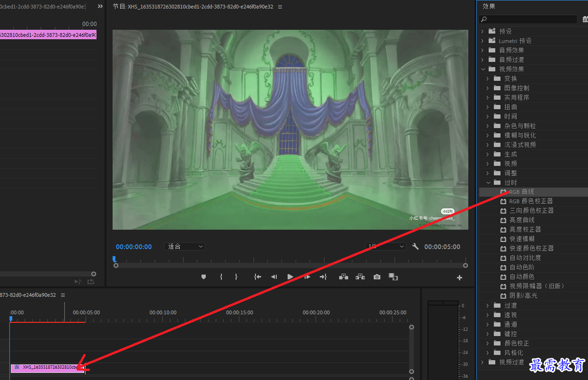Click inside the effects search field
Image resolution: width=588 pixels, height=380 pixels.
tap(528, 19)
